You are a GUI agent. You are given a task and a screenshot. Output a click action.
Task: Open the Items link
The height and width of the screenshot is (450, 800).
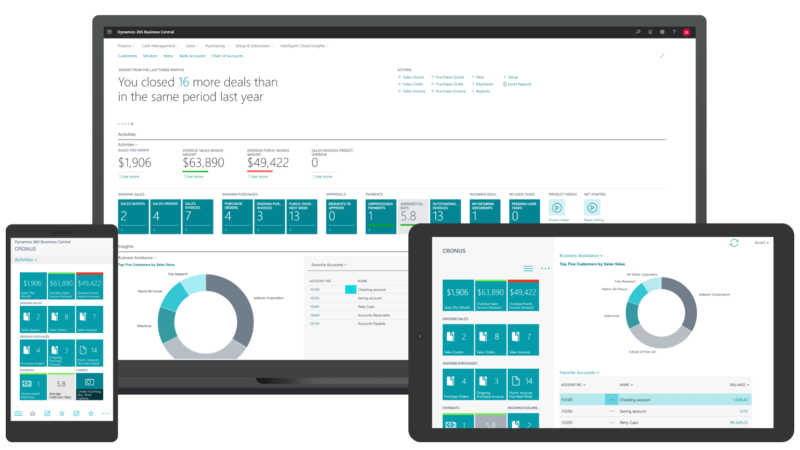click(168, 56)
